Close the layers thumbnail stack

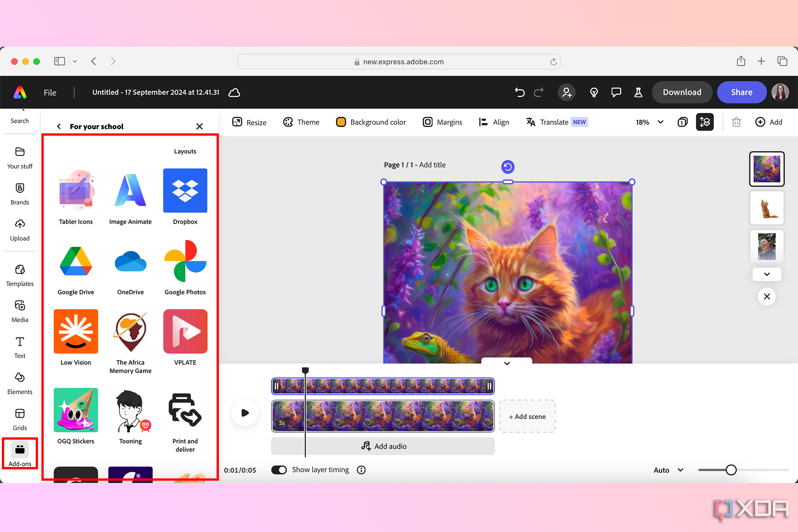point(767,296)
